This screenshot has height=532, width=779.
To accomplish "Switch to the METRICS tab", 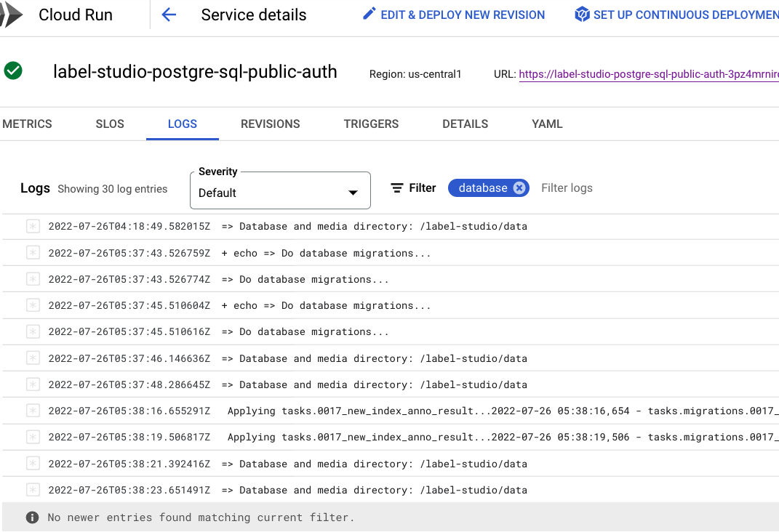I will (x=27, y=124).
